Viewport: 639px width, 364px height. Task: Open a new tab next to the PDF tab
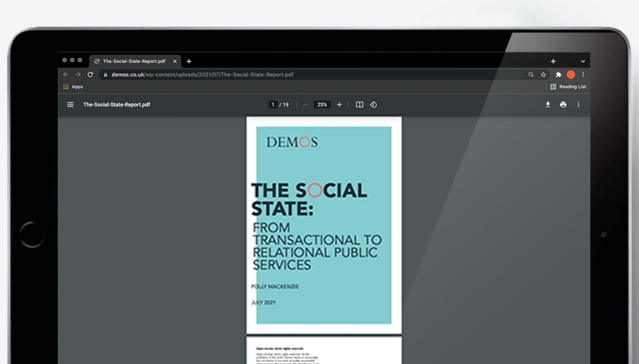click(x=189, y=61)
